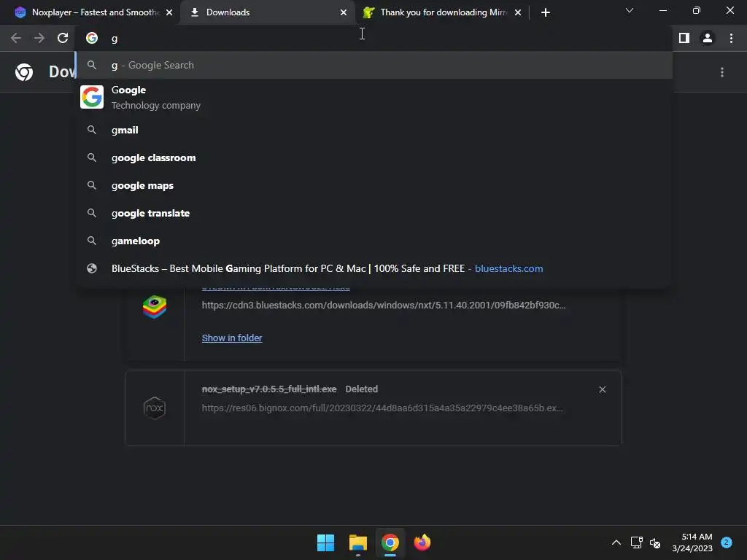The image size is (747, 560).
Task: Click the Chrome taskbar icon
Action: [x=390, y=542]
